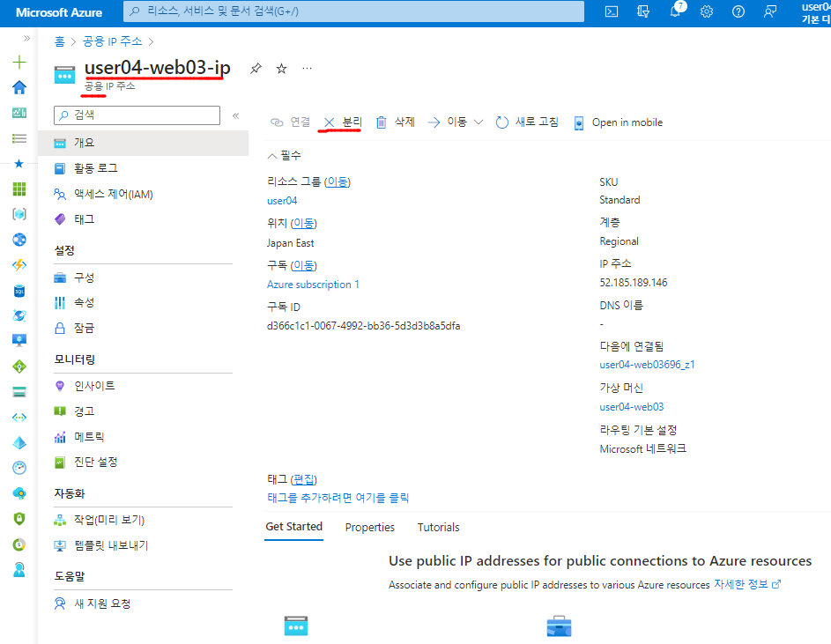The image size is (831, 644).
Task: Click the 삭제 delete button
Action: [396, 122]
